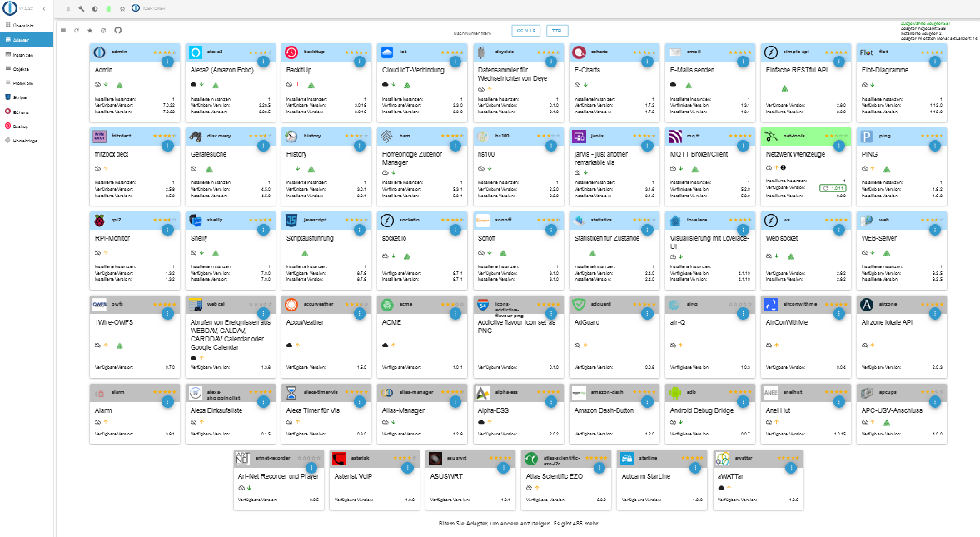Update net-tools via the 1.0.11 version button
The width and height of the screenshot is (980, 537).
click(833, 188)
